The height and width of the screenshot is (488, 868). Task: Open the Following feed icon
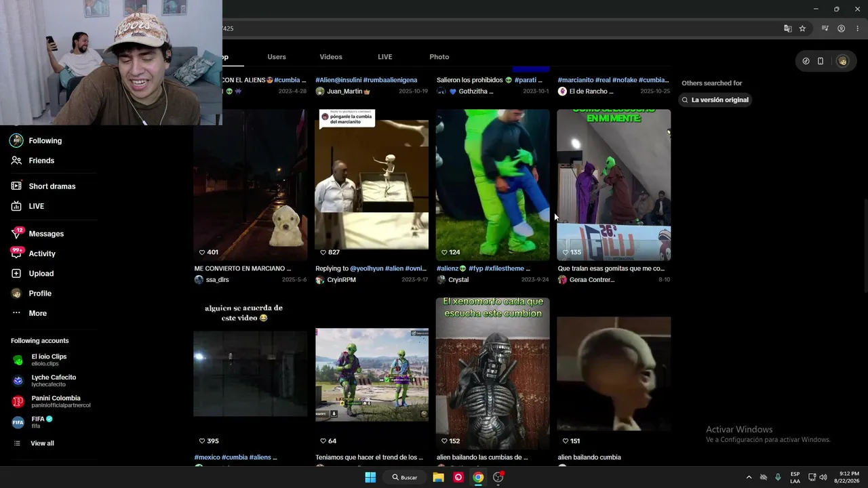(x=16, y=140)
